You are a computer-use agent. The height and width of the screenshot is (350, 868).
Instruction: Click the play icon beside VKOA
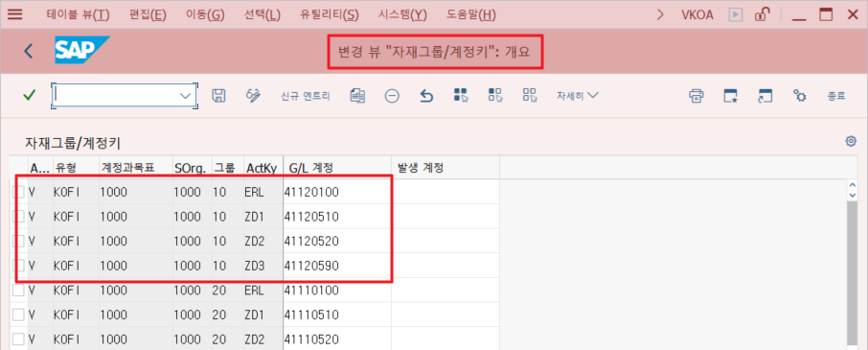736,14
